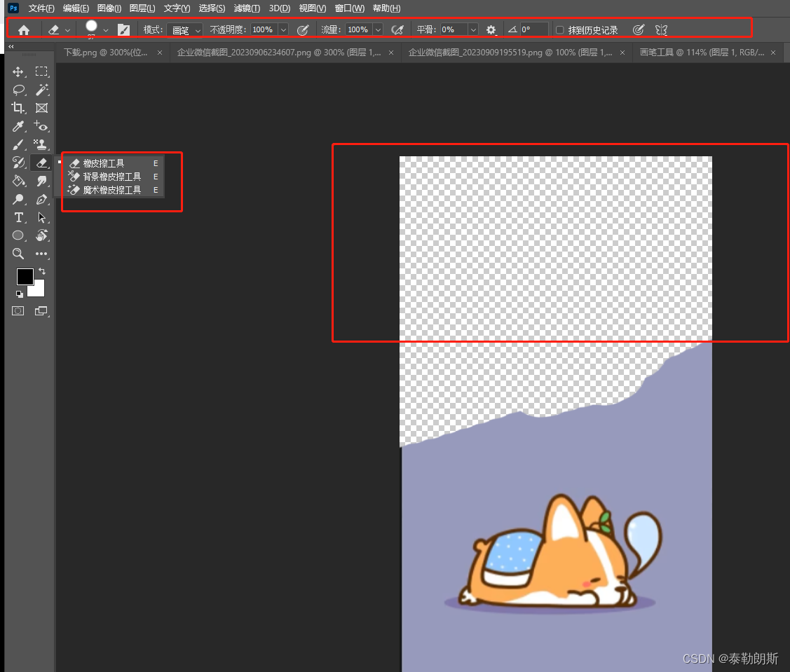Select the Lasso tool
Image resolution: width=790 pixels, height=672 pixels.
pyautogui.click(x=19, y=90)
